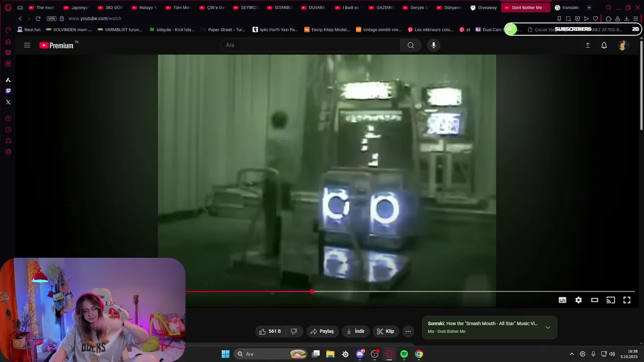Click the address bar URL youtube.com/watch
The image size is (644, 362).
coord(95,19)
